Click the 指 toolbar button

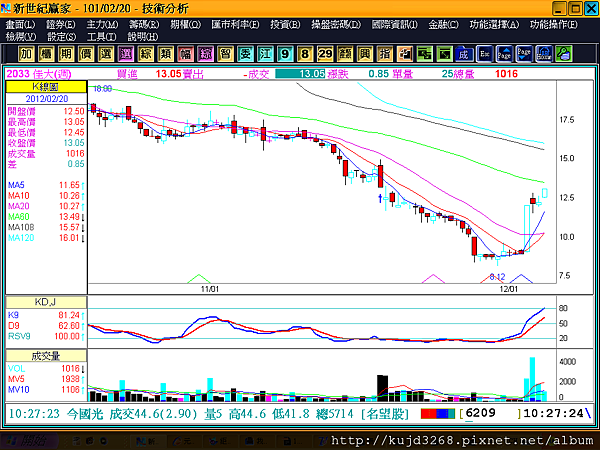[385, 54]
